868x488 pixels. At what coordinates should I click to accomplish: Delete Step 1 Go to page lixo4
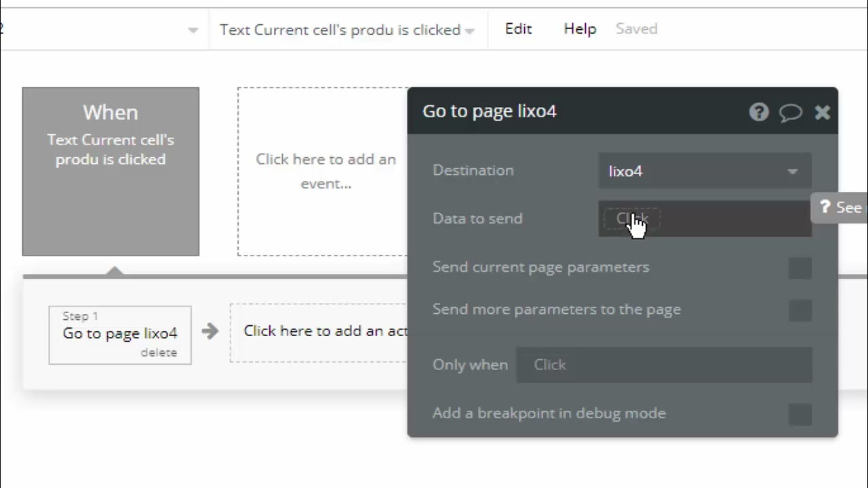pos(159,352)
